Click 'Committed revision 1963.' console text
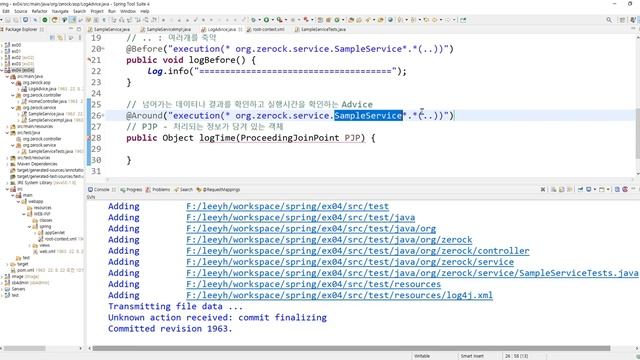Screen dimensions: 640x360 click(x=170, y=329)
